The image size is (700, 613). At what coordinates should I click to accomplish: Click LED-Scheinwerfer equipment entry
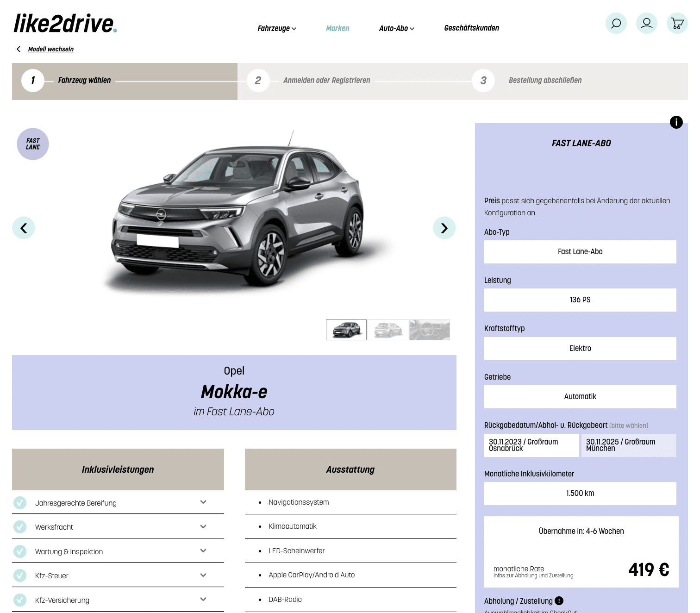click(x=297, y=551)
